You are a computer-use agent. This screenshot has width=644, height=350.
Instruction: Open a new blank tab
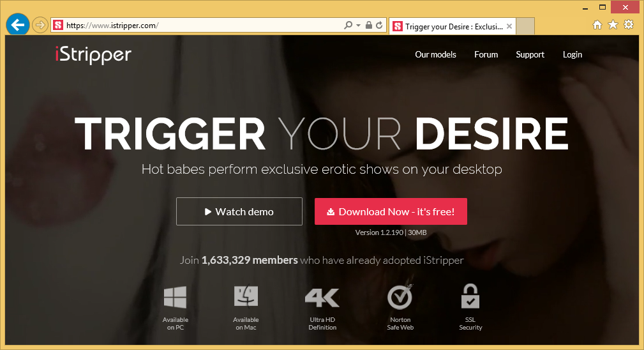pyautogui.click(x=525, y=26)
